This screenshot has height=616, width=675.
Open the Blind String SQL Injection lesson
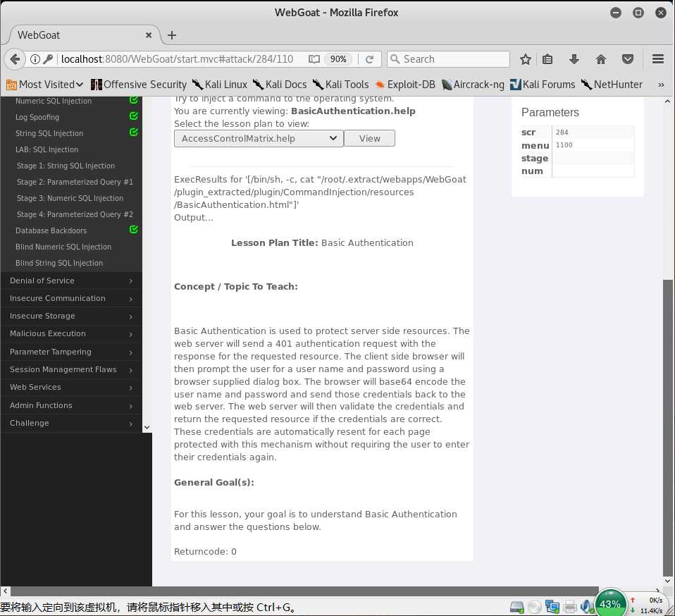coord(59,263)
